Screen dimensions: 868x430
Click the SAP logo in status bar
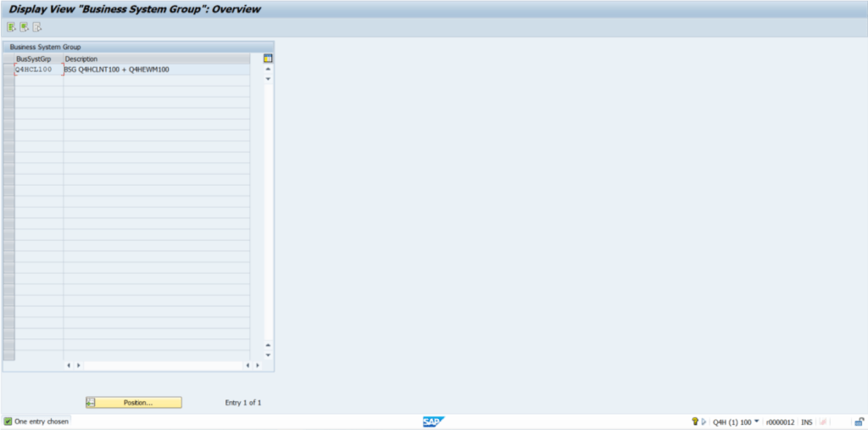coord(433,422)
